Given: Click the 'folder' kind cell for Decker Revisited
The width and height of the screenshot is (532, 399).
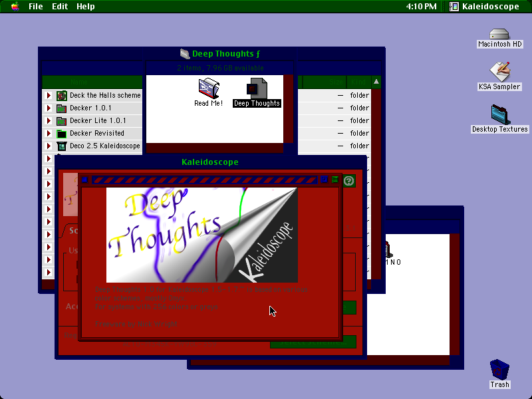Looking at the screenshot, I should click(x=359, y=134).
